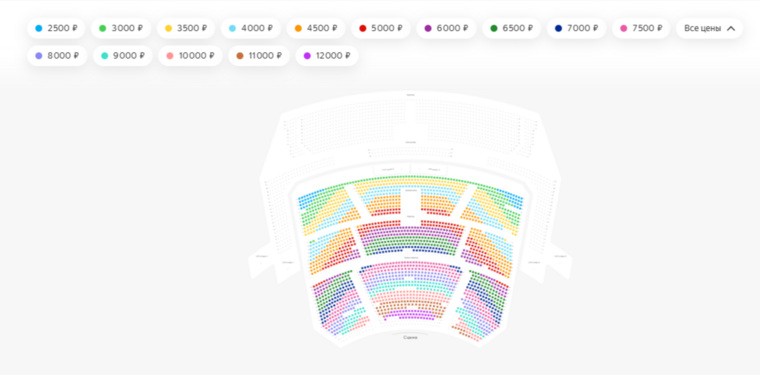Choose the 10000 ₽ salmon price filter
Image resolution: width=760 pixels, height=375 pixels.
190,56
